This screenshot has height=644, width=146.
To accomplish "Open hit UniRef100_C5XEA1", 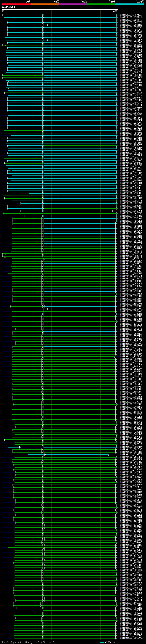I will pos(131,25).
